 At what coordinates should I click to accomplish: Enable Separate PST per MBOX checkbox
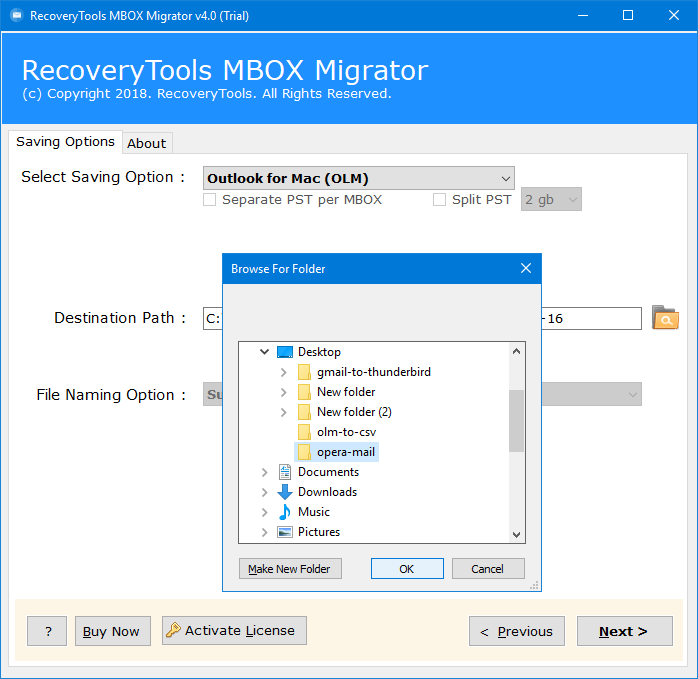pyautogui.click(x=210, y=199)
